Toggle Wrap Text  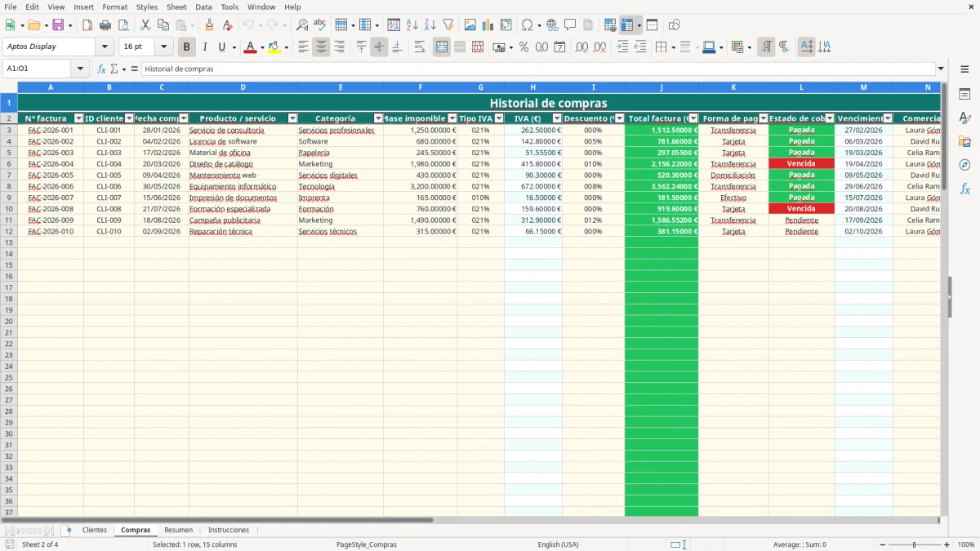point(420,47)
